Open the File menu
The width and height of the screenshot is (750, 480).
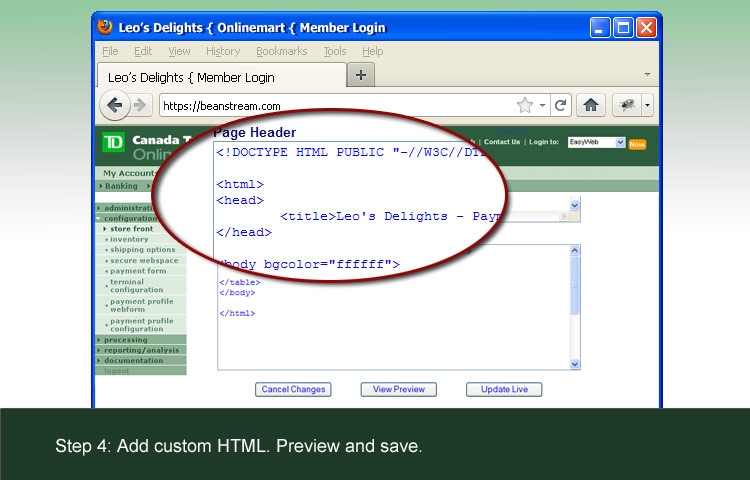click(110, 51)
